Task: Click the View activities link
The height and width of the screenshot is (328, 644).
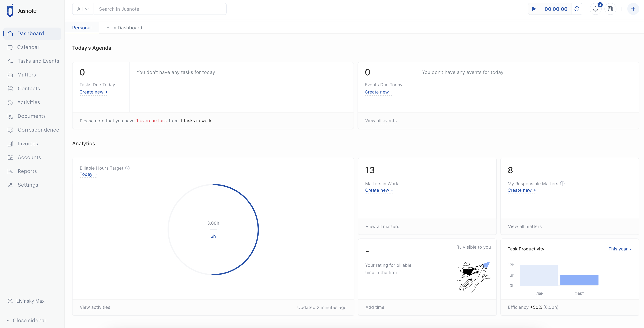Action: click(x=95, y=308)
